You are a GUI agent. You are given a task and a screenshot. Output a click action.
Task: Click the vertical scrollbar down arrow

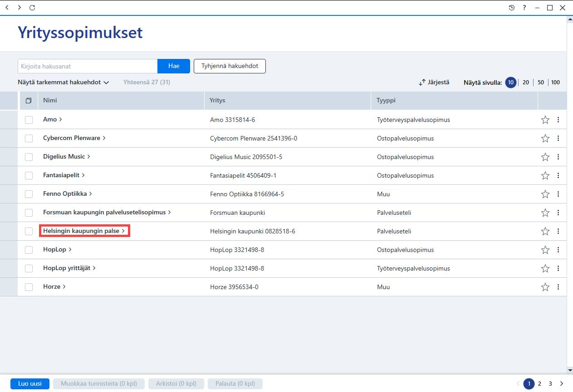click(x=570, y=370)
